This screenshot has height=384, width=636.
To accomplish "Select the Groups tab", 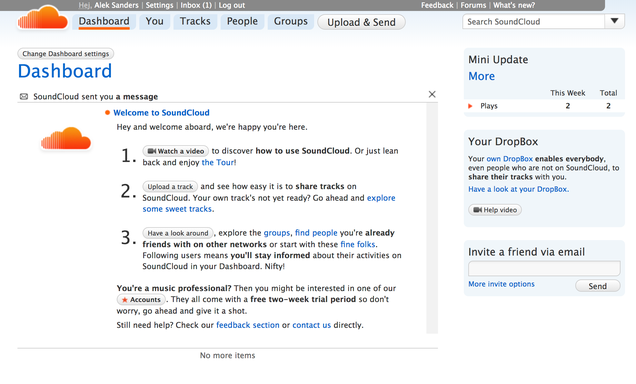I will pyautogui.click(x=290, y=21).
